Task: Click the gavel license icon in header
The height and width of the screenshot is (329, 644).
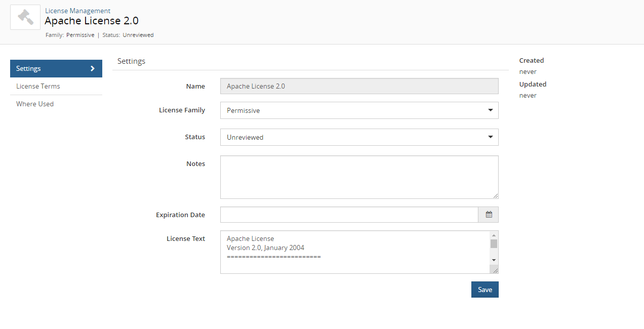Action: pyautogui.click(x=25, y=17)
